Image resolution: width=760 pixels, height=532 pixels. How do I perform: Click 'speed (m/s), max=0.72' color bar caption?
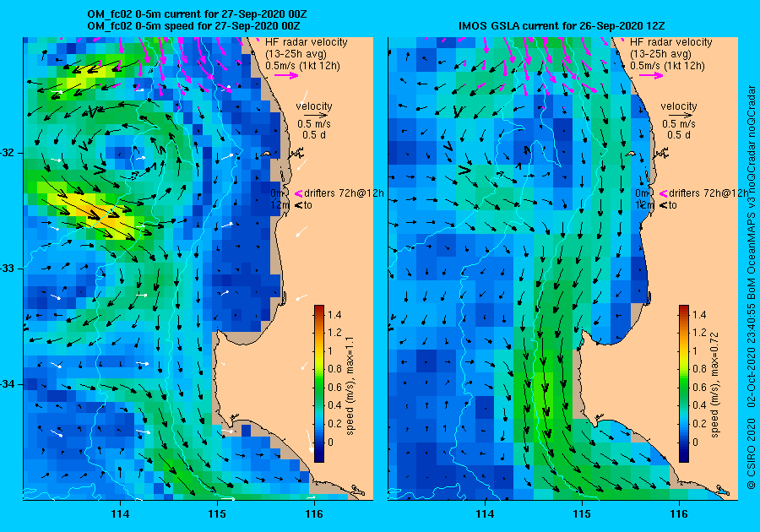point(715,385)
